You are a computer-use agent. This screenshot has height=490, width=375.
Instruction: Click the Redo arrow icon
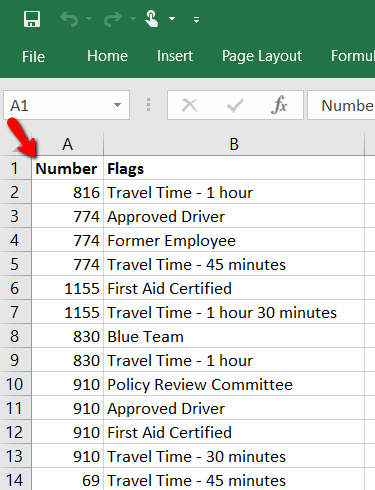pos(113,19)
